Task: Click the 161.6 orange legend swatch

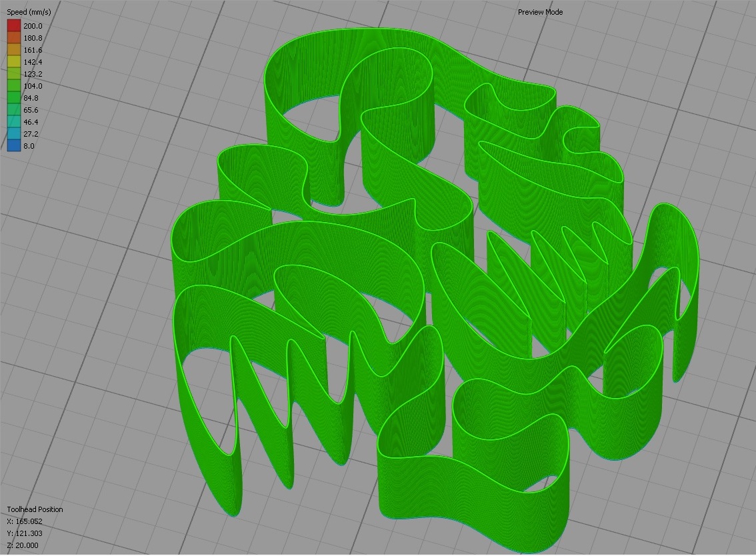Action: click(14, 50)
